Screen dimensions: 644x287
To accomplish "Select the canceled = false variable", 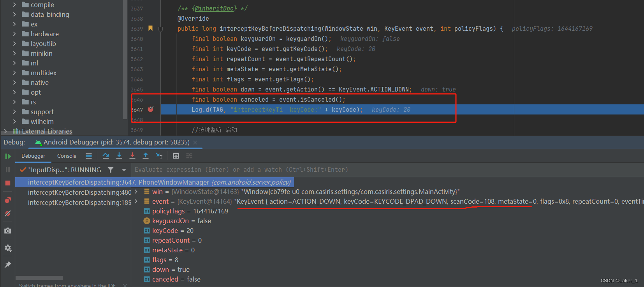I will click(172, 279).
